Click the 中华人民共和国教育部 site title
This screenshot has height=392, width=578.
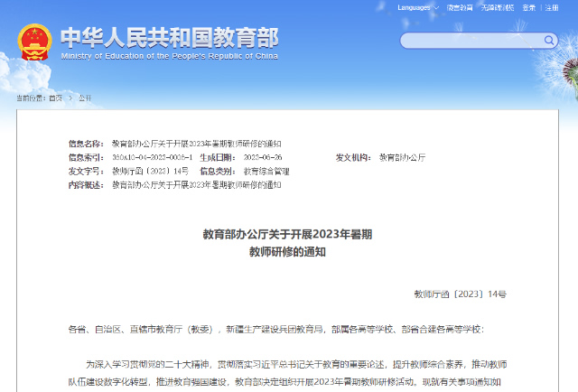click(170, 38)
